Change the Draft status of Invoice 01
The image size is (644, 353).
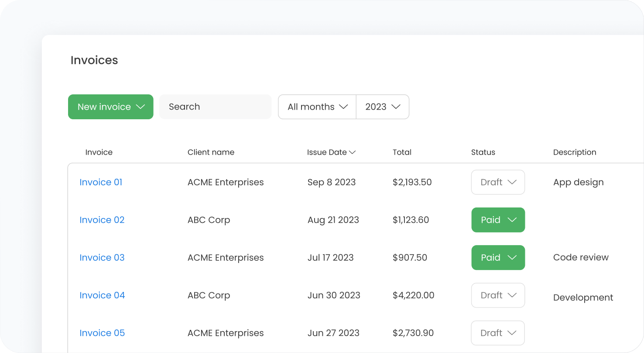click(498, 182)
